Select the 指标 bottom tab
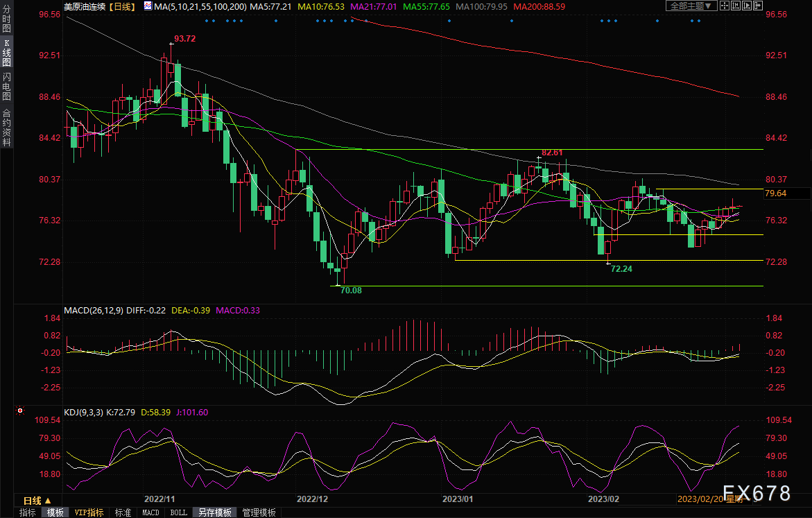 [28, 512]
